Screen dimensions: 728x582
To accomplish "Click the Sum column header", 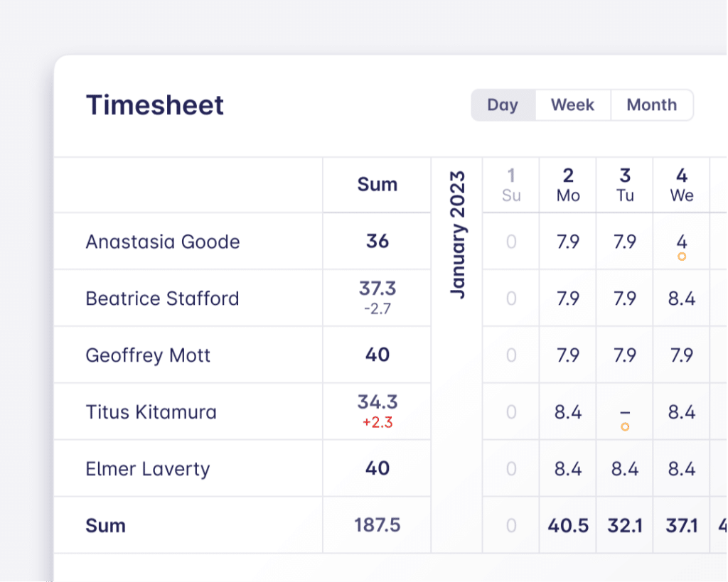I will (377, 185).
